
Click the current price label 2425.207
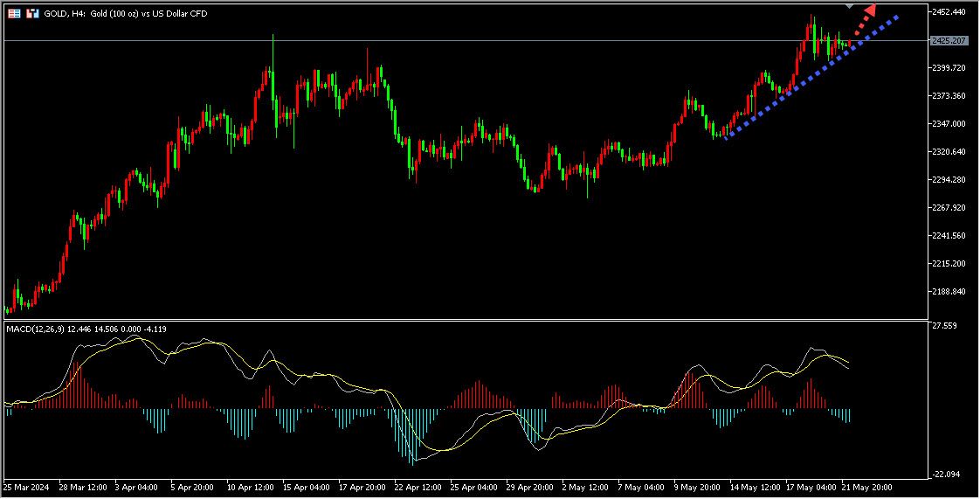point(949,41)
